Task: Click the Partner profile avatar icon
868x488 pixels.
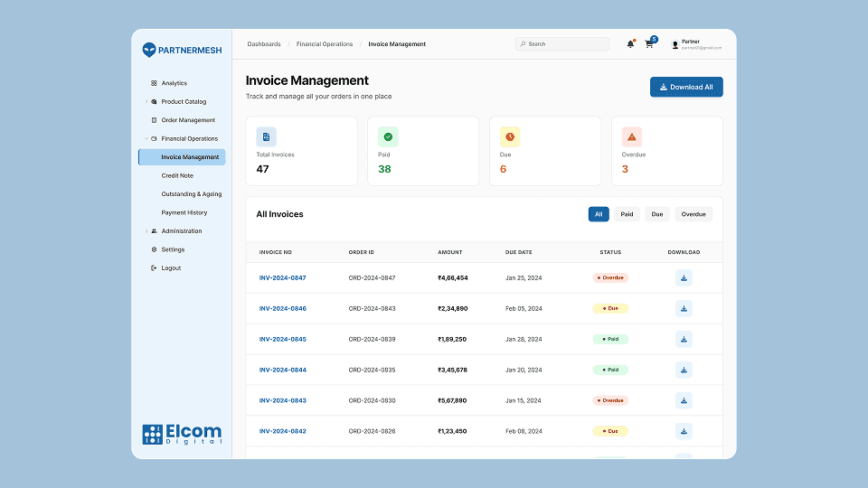Action: (x=675, y=44)
